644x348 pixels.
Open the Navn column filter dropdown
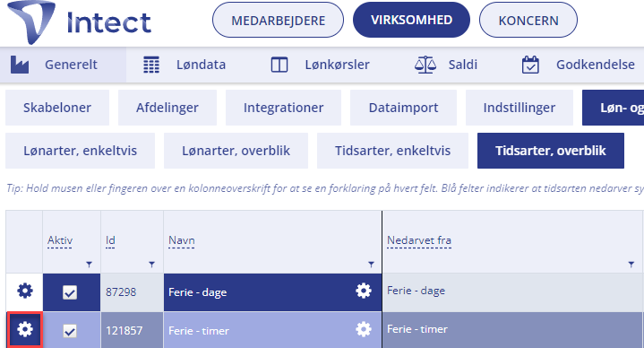(x=372, y=265)
